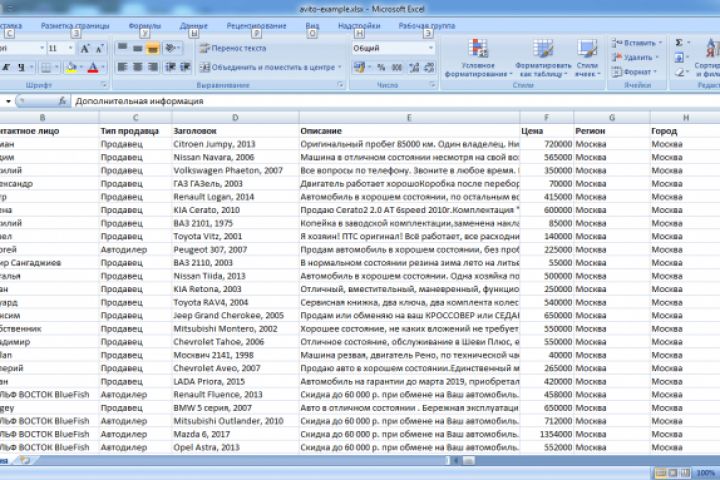This screenshot has width=720, height=480.
Task: Open Стили ячеек gallery
Action: [x=587, y=58]
